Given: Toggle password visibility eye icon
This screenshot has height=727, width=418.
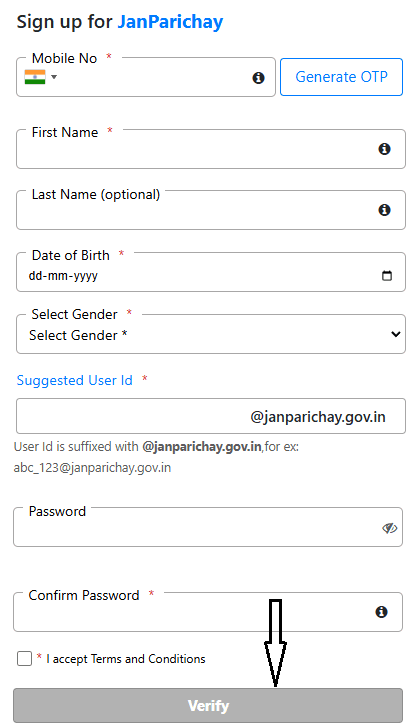Looking at the screenshot, I should click(x=389, y=528).
